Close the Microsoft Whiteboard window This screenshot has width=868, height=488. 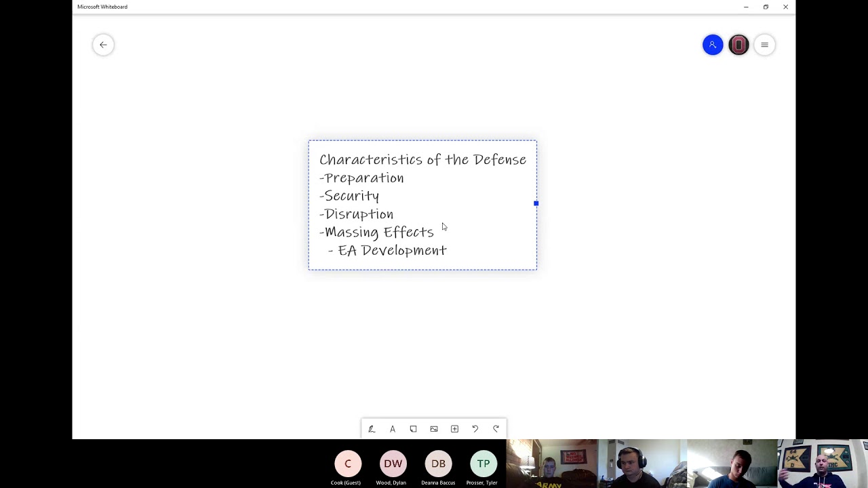point(785,7)
